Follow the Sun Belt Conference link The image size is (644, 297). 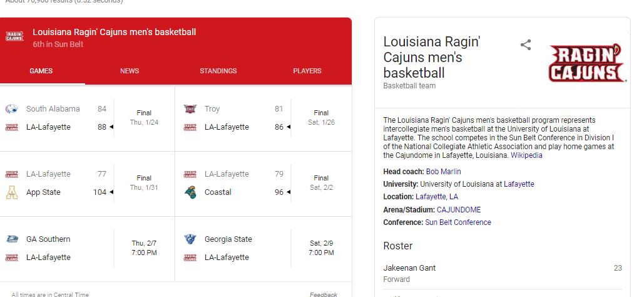[x=458, y=222]
